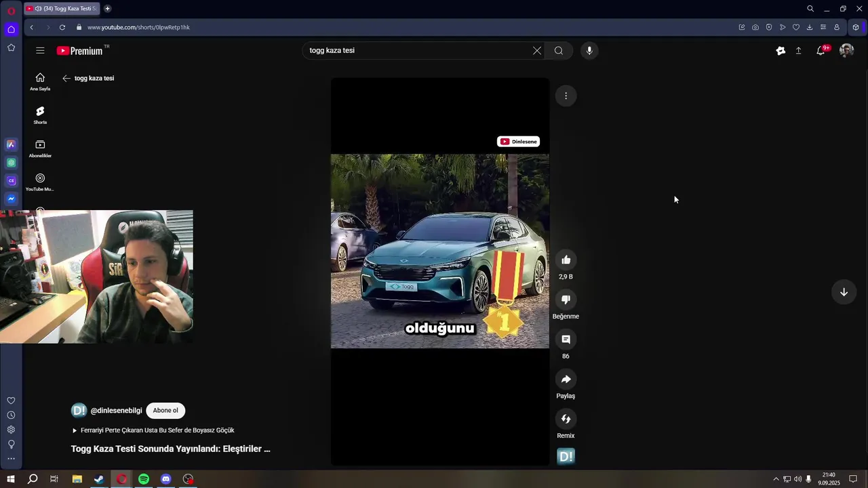Open Opera extensions cube icon

pyautogui.click(x=856, y=27)
